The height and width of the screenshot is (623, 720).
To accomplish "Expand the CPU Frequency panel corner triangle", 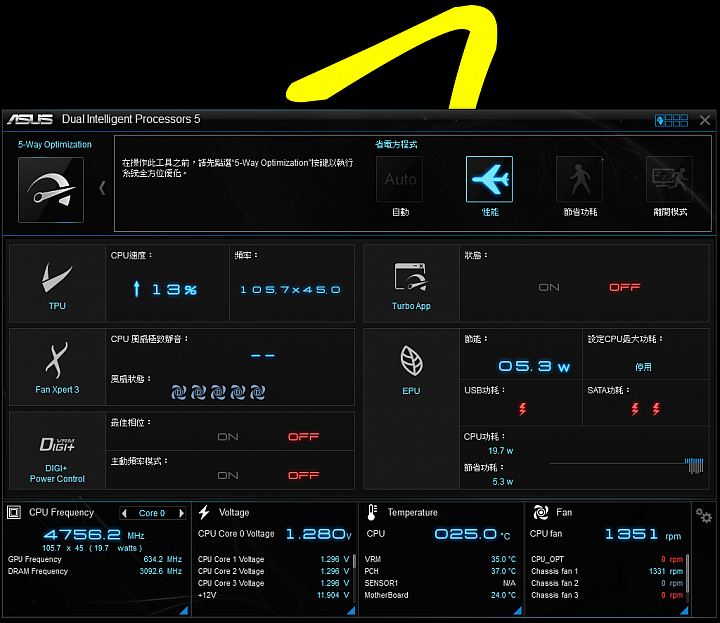I will pos(184,610).
